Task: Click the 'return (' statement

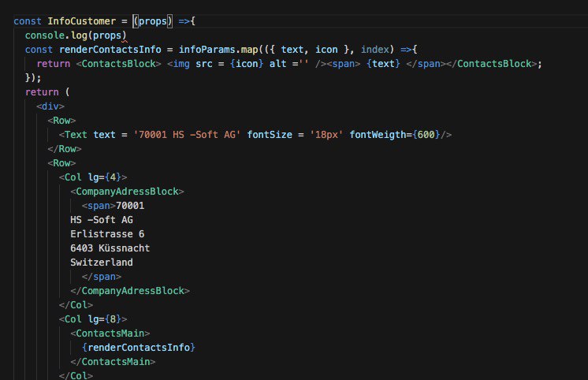Action: pyautogui.click(x=47, y=92)
